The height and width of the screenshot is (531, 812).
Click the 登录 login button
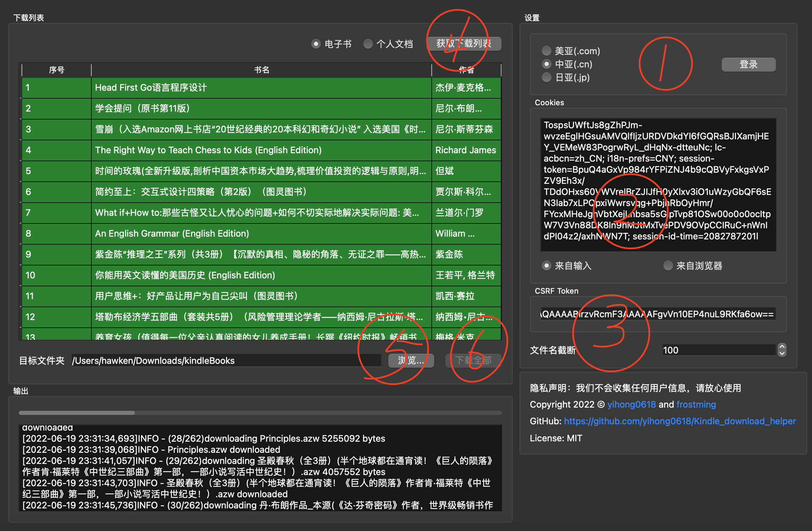tap(748, 65)
